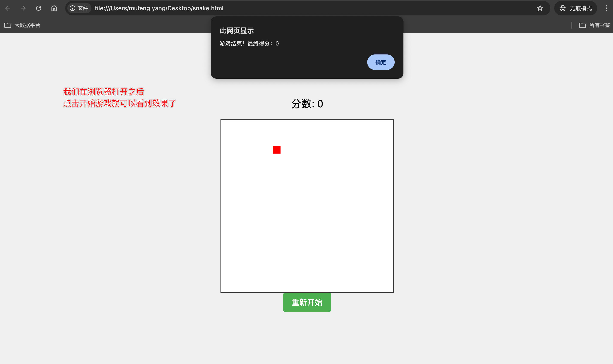
Task: Click the address bar URL text
Action: (x=159, y=8)
